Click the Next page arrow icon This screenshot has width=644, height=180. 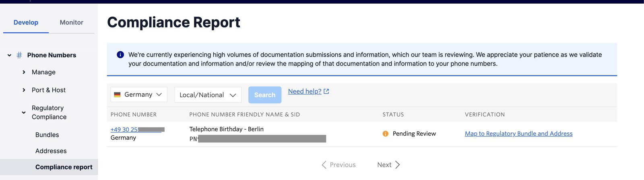(x=398, y=165)
